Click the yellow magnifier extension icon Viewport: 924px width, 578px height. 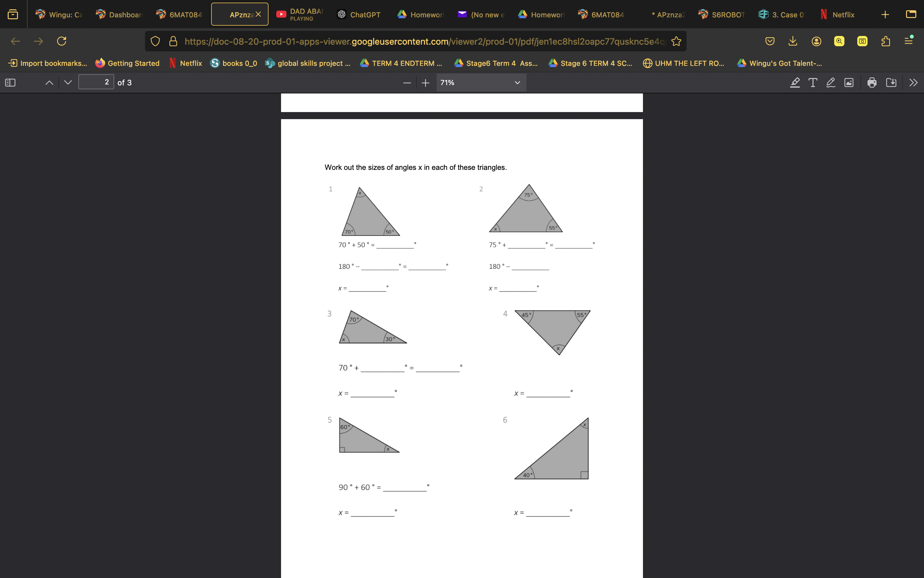(839, 41)
